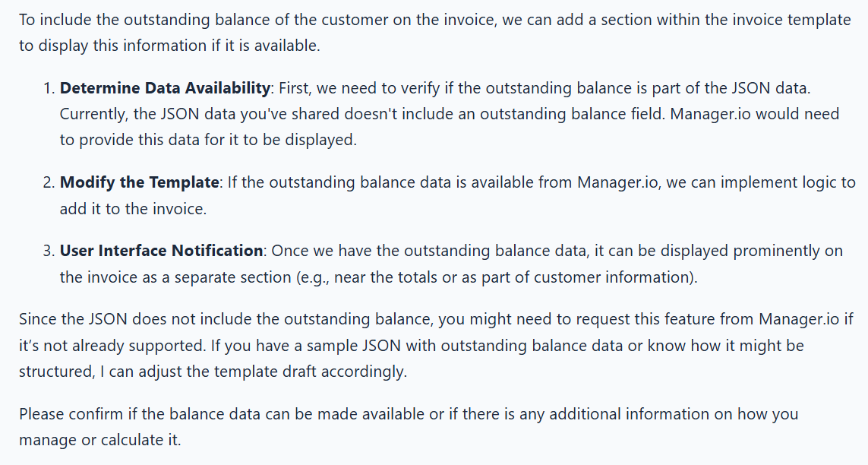Click the bold heading 'Modify the Template'
The width and height of the screenshot is (868, 465).
click(x=140, y=182)
